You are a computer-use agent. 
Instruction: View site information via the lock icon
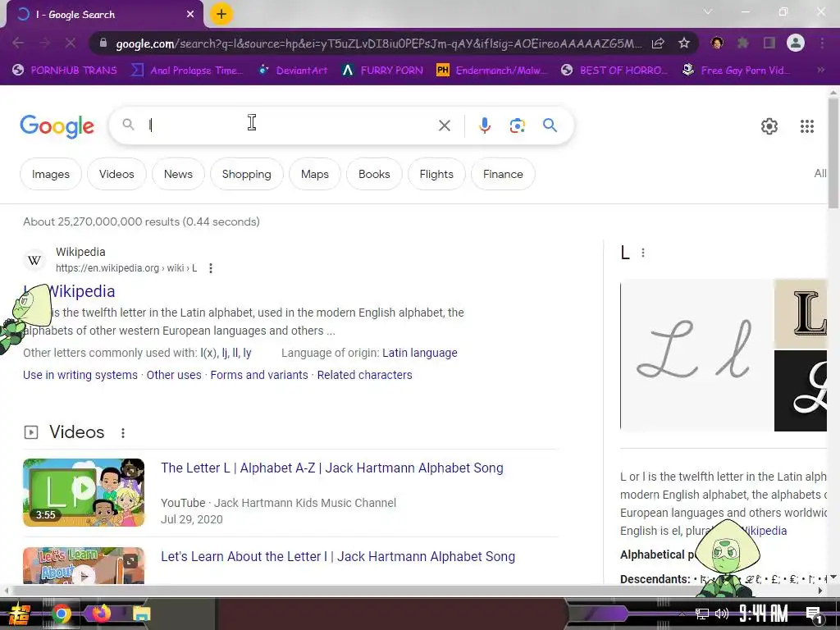point(104,43)
